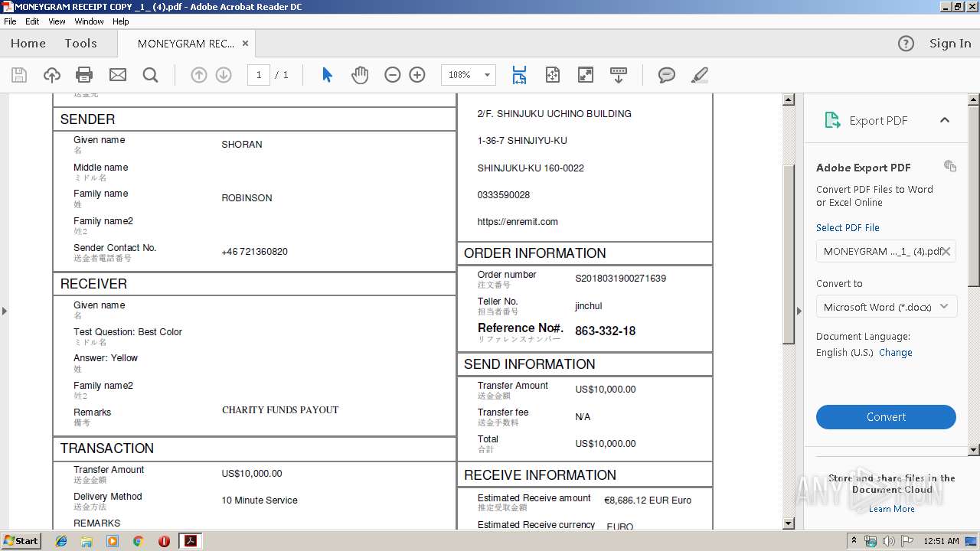Open Internet Explorer from taskbar
980x551 pixels.
(x=61, y=541)
